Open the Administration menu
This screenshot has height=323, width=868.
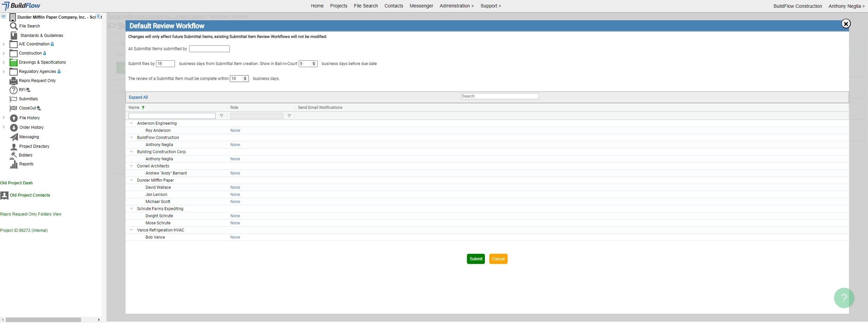click(456, 6)
